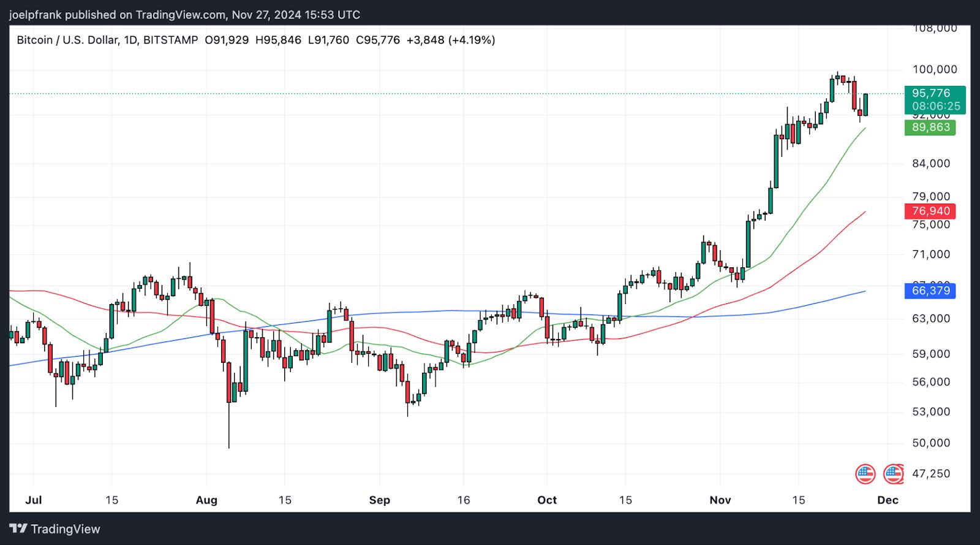Click the 100,000 price scale level
The width and height of the screenshot is (980, 545).
(935, 70)
